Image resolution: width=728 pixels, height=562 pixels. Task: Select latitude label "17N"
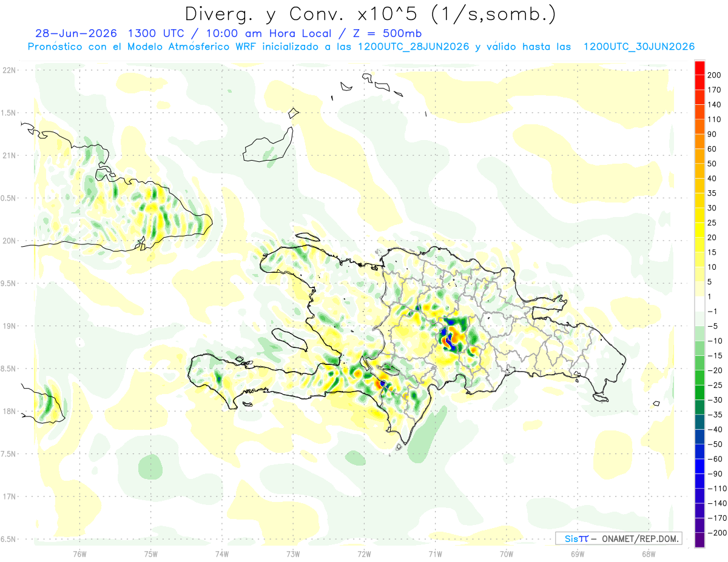tap(8, 497)
